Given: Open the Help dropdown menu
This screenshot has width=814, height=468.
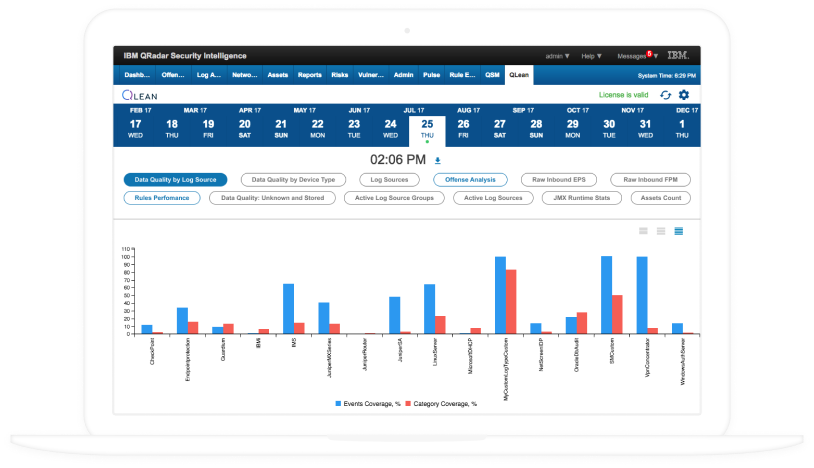Looking at the screenshot, I should tap(592, 56).
